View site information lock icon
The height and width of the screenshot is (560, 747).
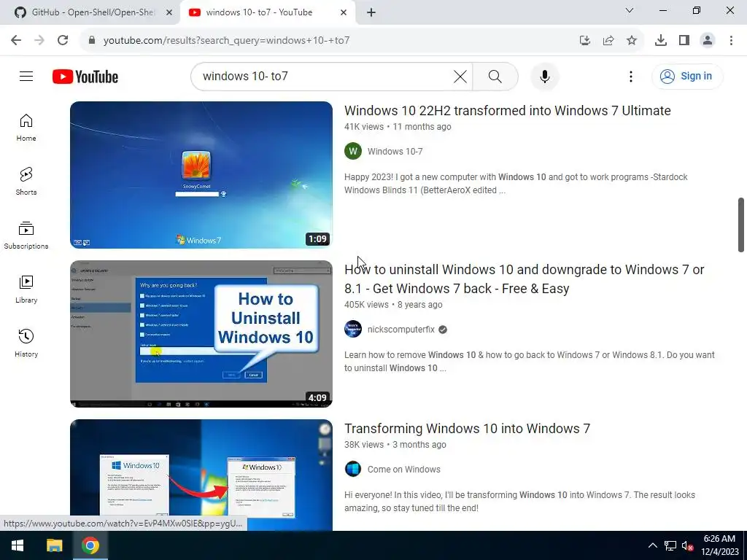coord(92,40)
